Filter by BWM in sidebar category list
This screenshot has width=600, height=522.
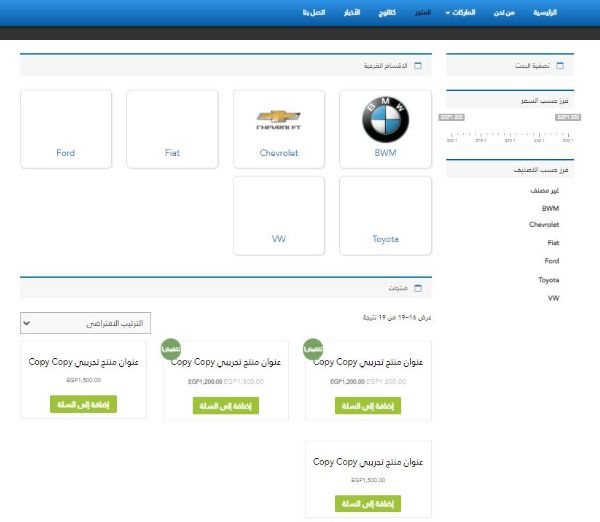click(550, 208)
